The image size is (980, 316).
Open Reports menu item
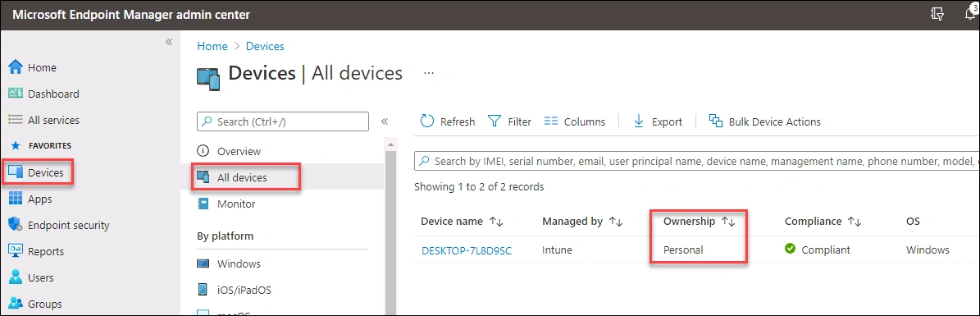pyautogui.click(x=46, y=251)
